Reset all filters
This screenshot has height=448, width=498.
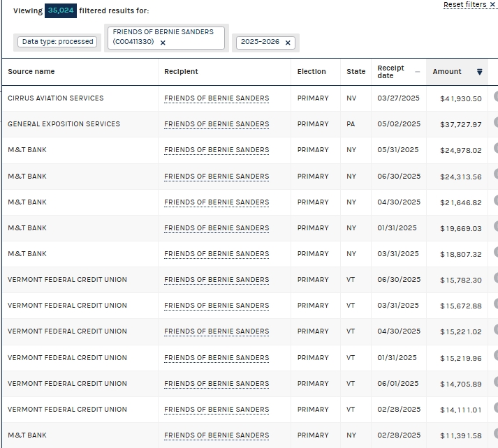tap(469, 4)
